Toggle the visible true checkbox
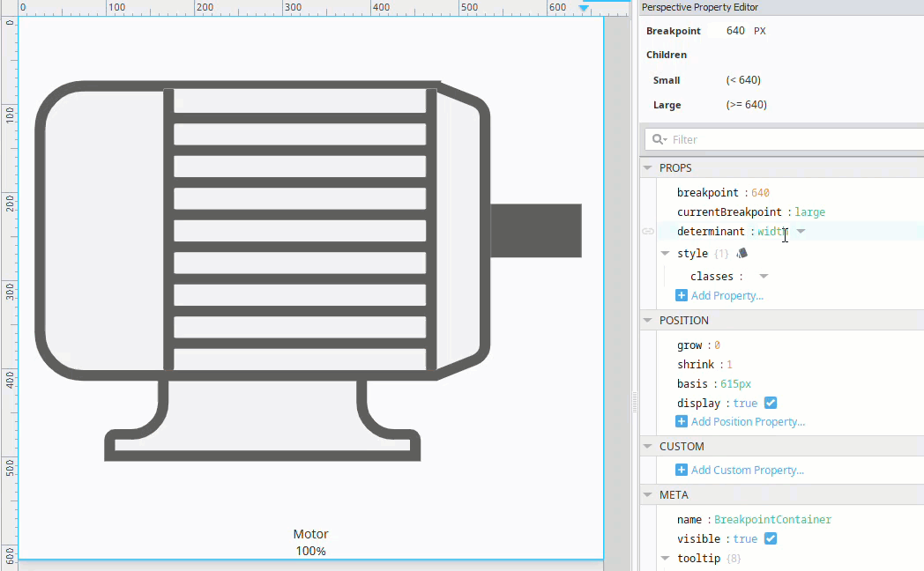 click(771, 538)
